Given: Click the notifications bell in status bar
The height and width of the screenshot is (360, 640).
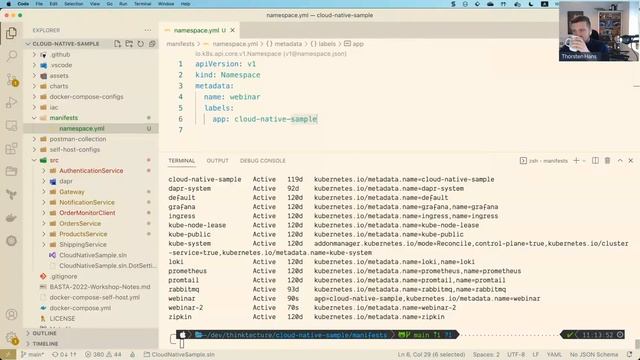Looking at the screenshot, I should click(x=629, y=354).
